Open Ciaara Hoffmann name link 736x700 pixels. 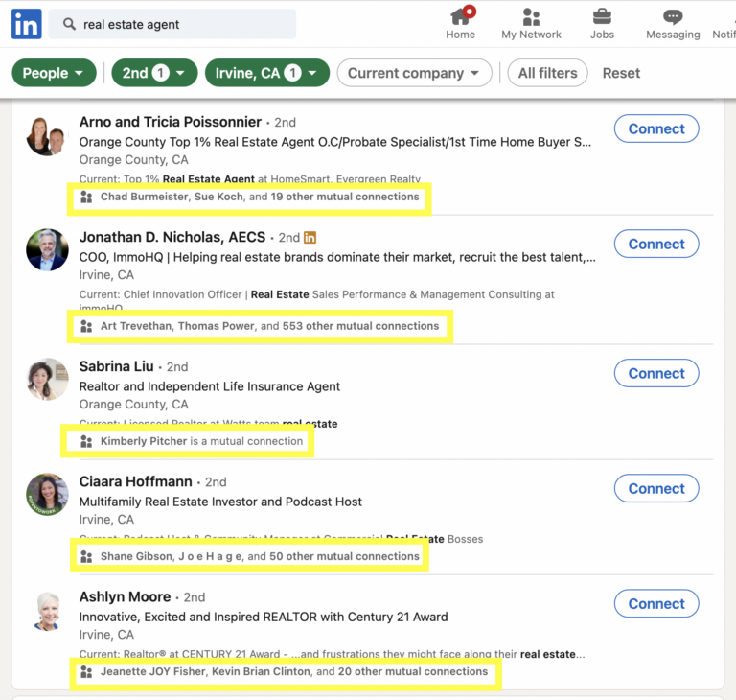(x=136, y=481)
